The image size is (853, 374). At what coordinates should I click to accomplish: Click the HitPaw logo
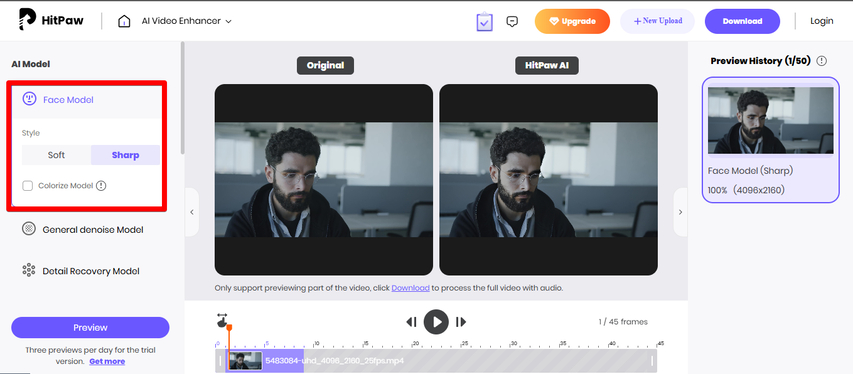51,20
